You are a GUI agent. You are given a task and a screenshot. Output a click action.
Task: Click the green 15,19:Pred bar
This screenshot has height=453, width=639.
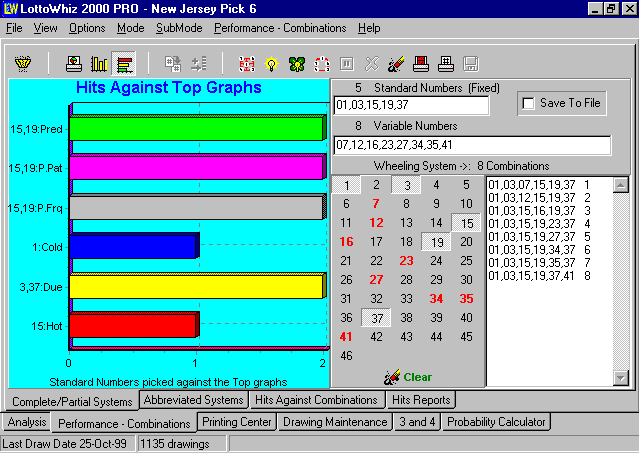[198, 128]
